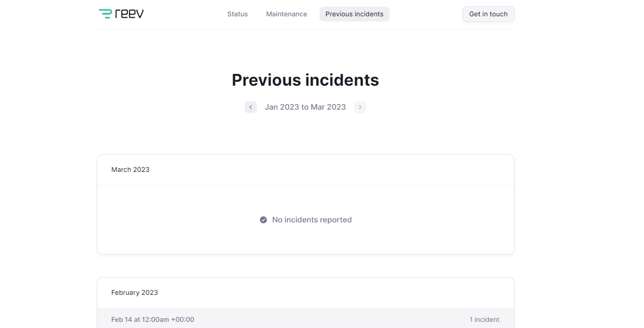Click the checkmark icon beside No incidents reported
The width and height of the screenshot is (644, 328).
263,220
